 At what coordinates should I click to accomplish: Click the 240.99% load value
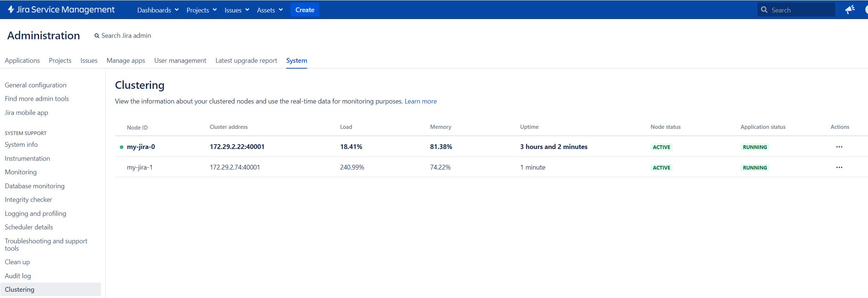pos(352,167)
